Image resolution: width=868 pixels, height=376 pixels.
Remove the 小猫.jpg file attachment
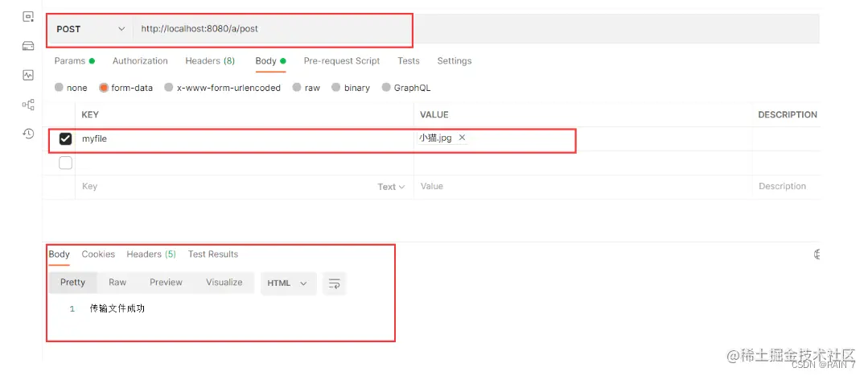(463, 138)
